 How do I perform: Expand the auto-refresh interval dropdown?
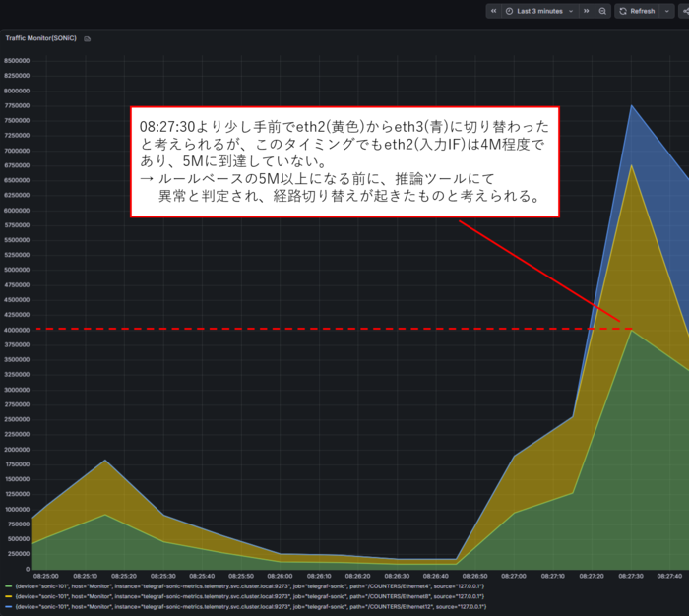pyautogui.click(x=667, y=11)
